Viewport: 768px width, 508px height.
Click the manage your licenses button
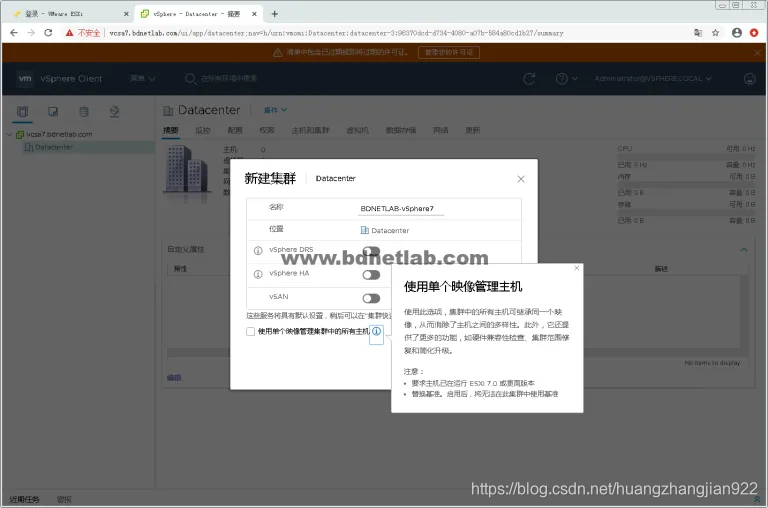(x=449, y=52)
